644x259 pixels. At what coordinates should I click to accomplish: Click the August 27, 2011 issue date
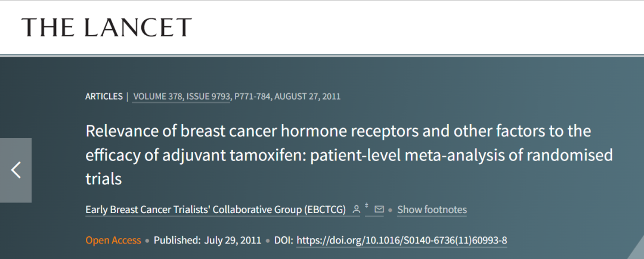pyautogui.click(x=307, y=97)
